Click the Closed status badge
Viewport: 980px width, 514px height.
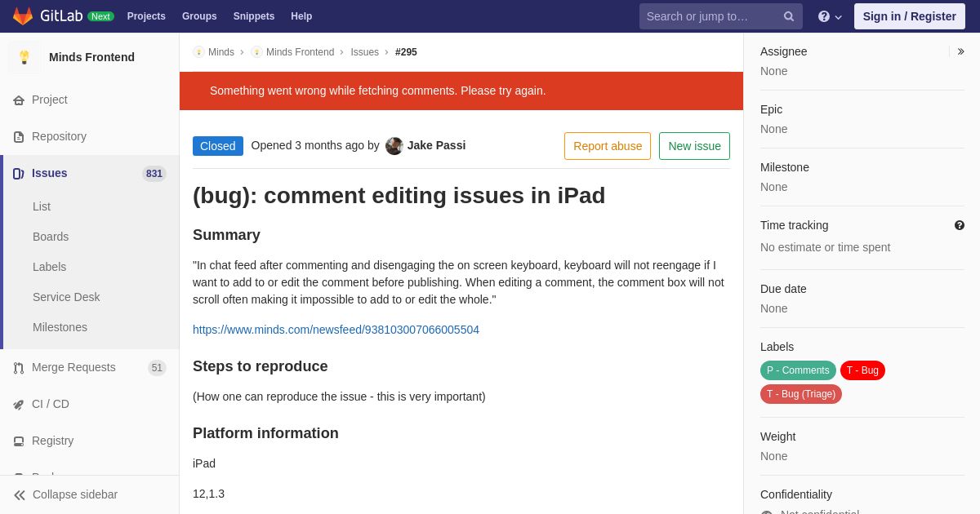[218, 146]
